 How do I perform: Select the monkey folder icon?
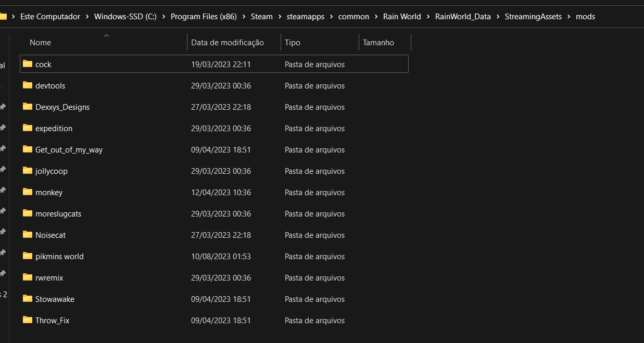28,192
